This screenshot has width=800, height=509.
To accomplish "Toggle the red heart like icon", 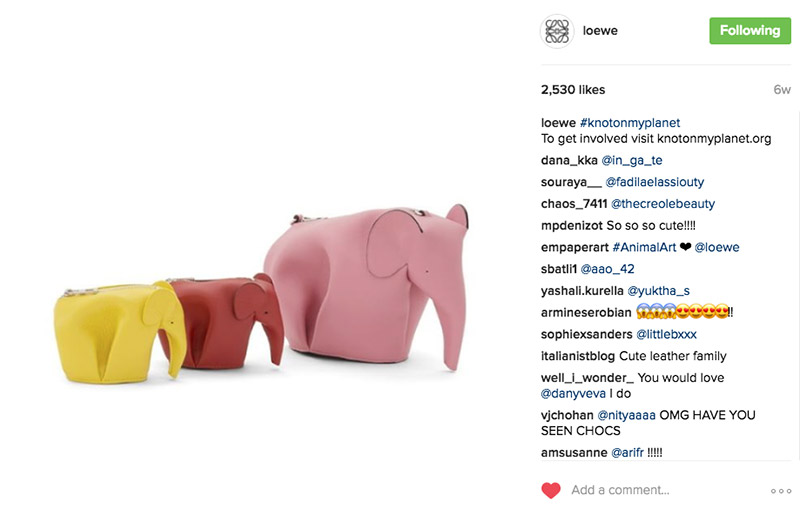I will click(x=551, y=490).
